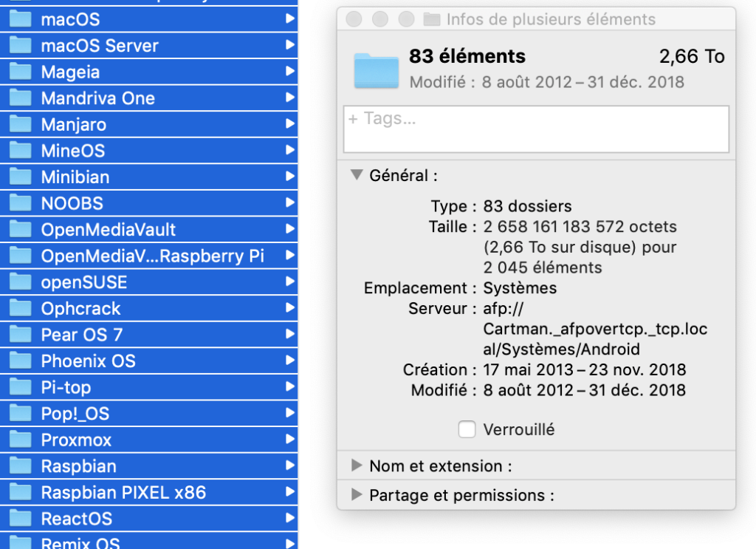Screen dimensions: 756x549
Task: Click the OpenMediaV...Raspberry Pi folder icon
Action: 20,256
